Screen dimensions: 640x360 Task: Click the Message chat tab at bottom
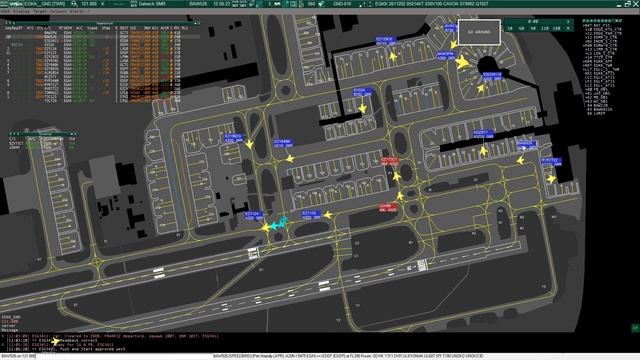point(9,330)
